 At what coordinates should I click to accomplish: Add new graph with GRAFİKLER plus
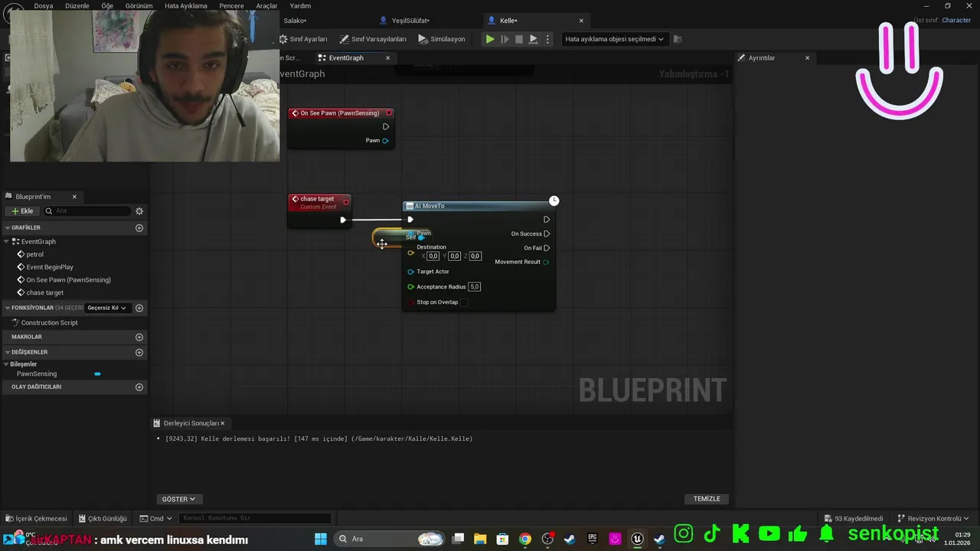click(139, 228)
